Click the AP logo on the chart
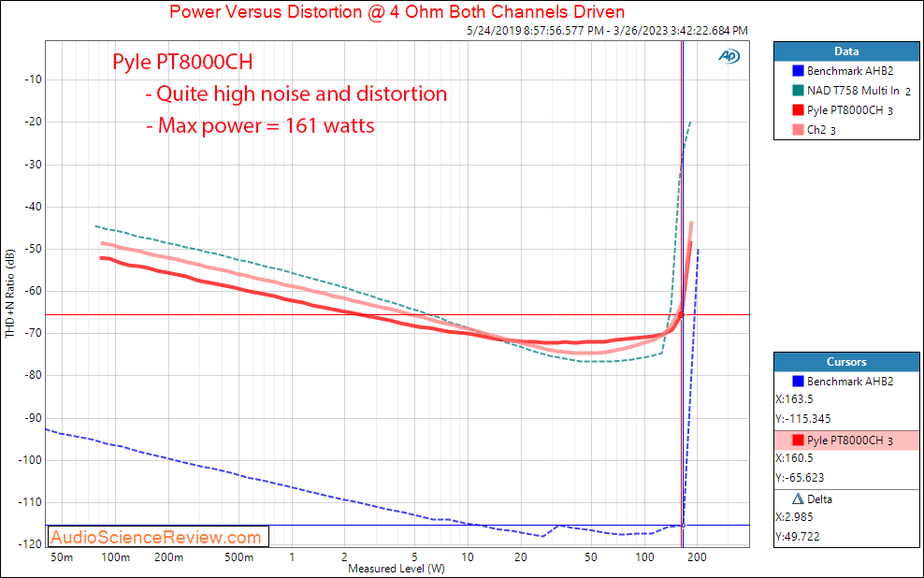The image size is (924, 578). 729,56
